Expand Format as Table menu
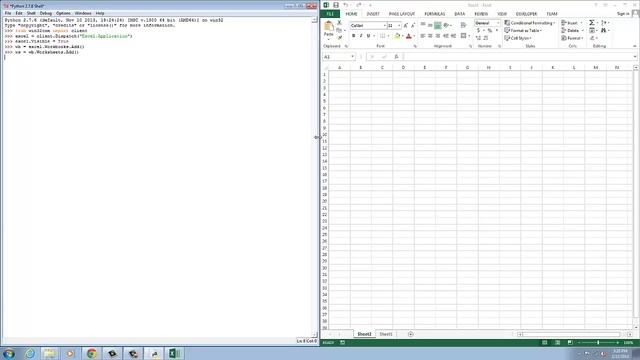640x360 pixels. pos(523,31)
